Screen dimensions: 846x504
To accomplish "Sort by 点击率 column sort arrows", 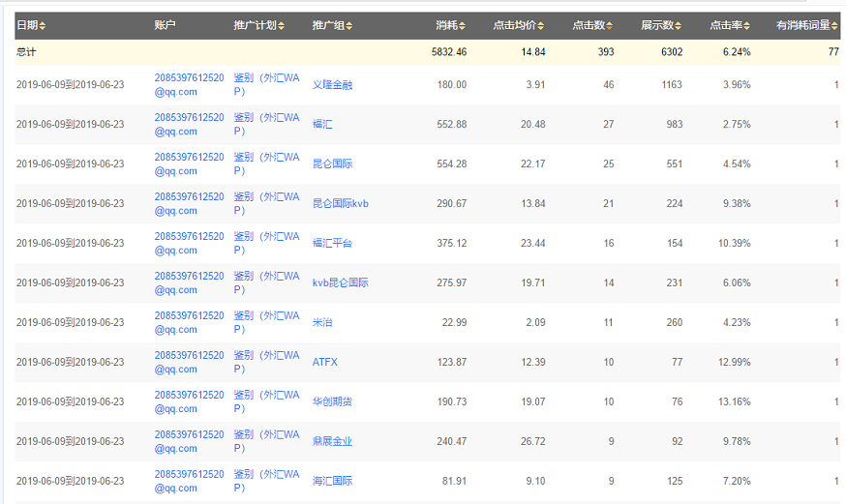I will point(746,26).
